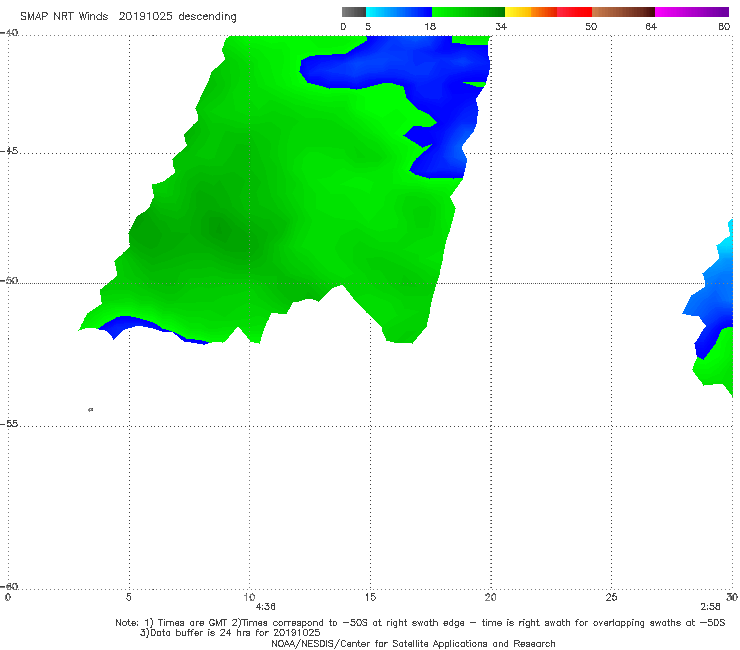Click the color scale label '50'

tap(591, 26)
